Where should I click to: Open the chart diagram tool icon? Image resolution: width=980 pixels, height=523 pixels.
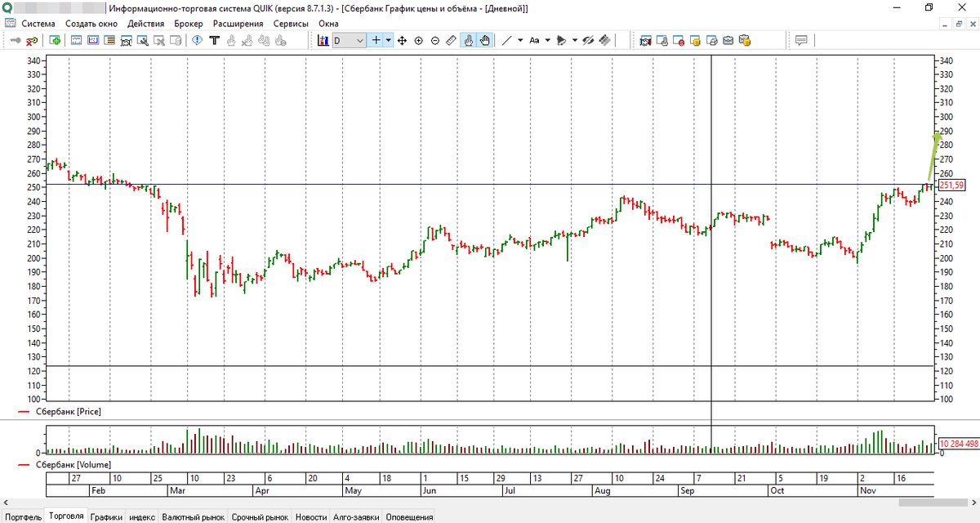77,40
